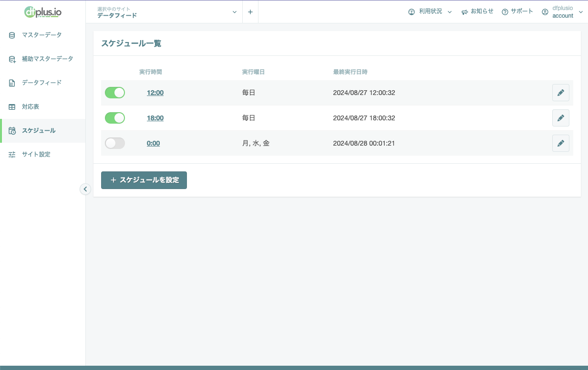Click the サポート question mark icon
The image size is (588, 370).
pos(505,12)
